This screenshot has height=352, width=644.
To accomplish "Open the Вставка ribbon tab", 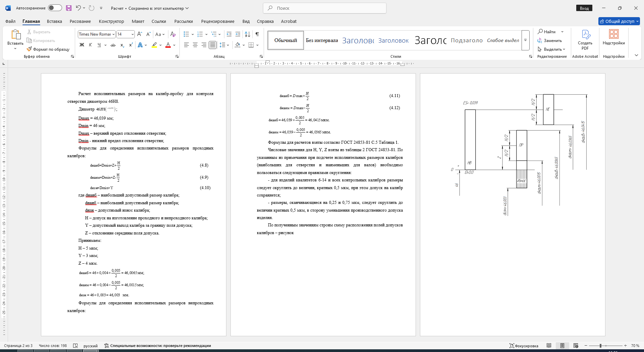I will tap(54, 21).
